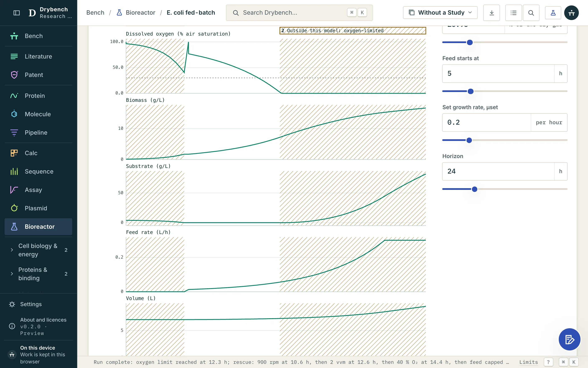Viewport: 588px width, 368px height.
Task: Open the bench avatar button top right
Action: 571,13
